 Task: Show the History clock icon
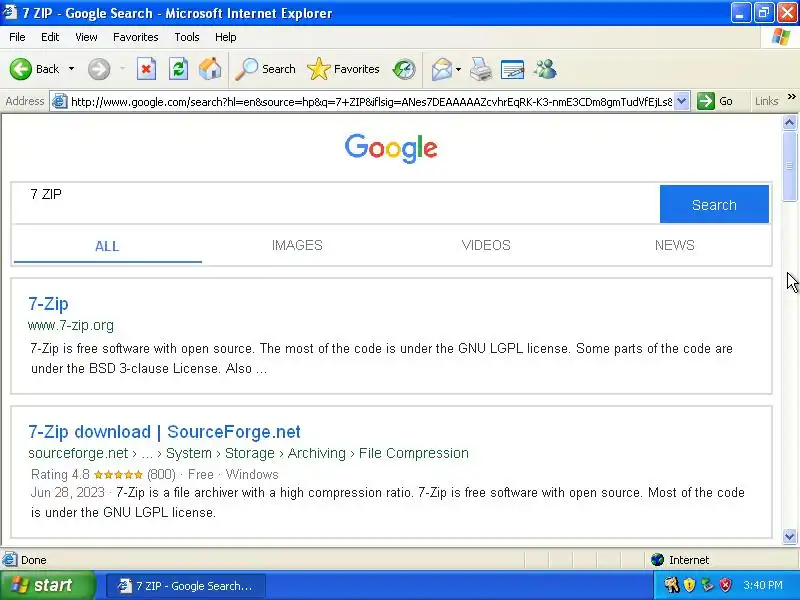(404, 69)
